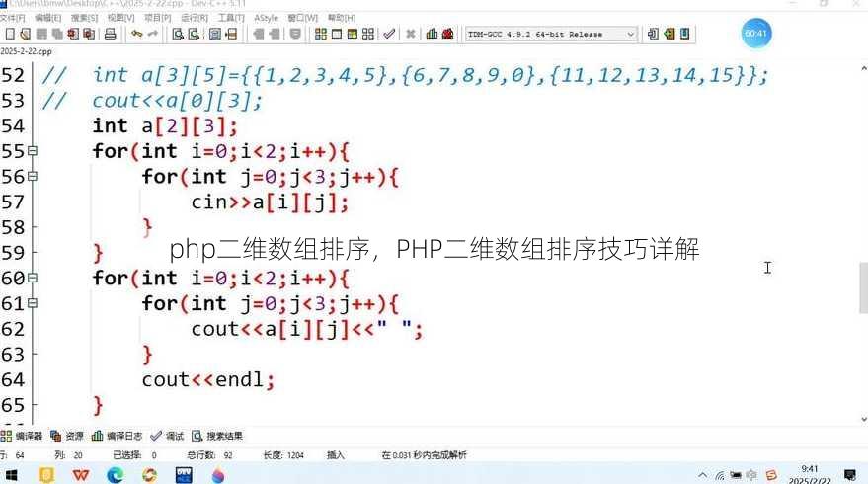Image resolution: width=868 pixels, height=484 pixels.
Task: Open the 编辑[E] menu
Action: [48, 18]
